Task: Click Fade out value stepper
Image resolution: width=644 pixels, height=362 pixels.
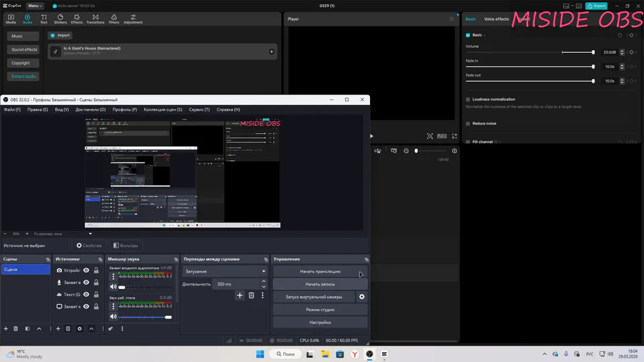Action: [623, 82]
